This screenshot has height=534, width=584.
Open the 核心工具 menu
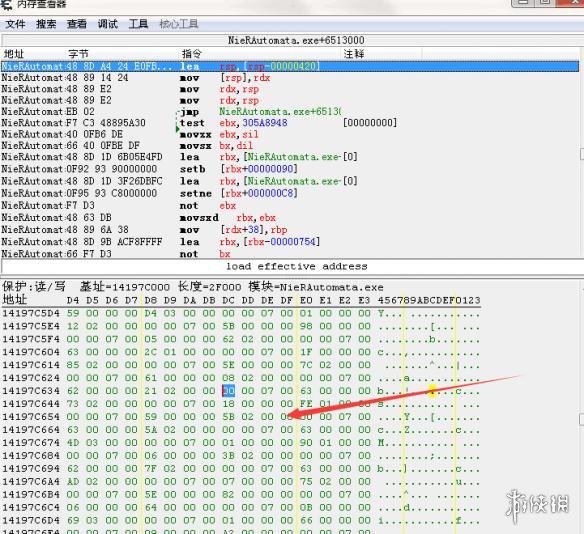[x=179, y=24]
